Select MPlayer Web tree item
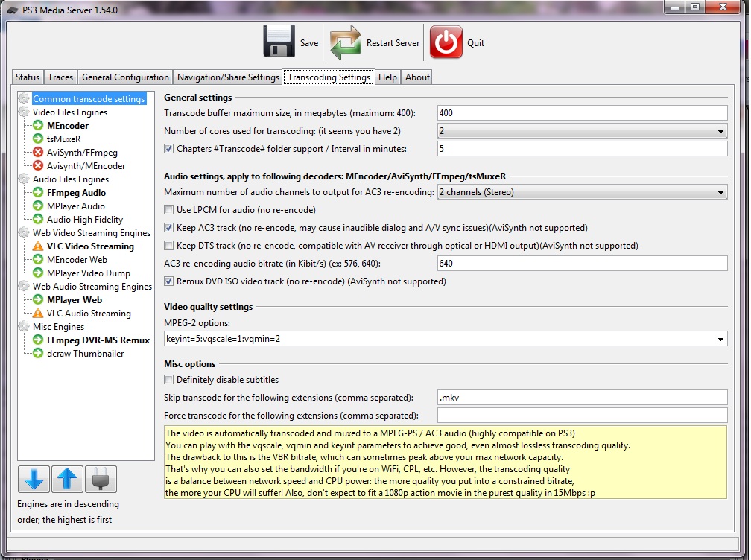Screen dimensions: 751x560 tap(75, 299)
